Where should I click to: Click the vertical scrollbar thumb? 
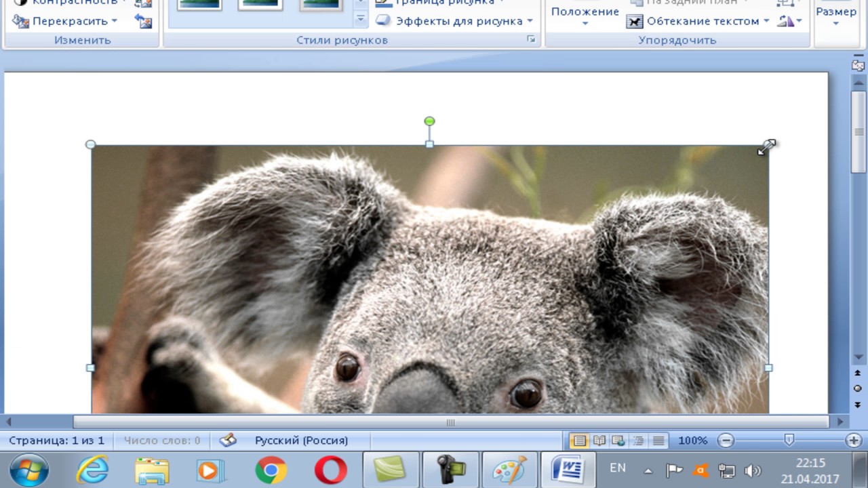858,132
